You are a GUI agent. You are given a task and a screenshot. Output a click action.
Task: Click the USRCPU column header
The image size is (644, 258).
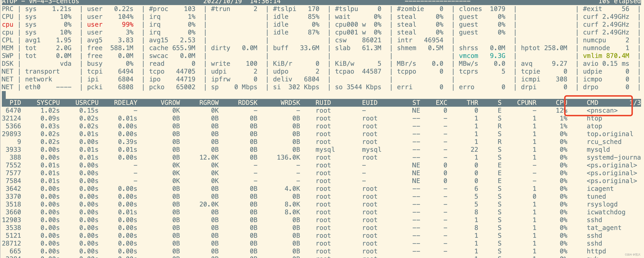(87, 103)
